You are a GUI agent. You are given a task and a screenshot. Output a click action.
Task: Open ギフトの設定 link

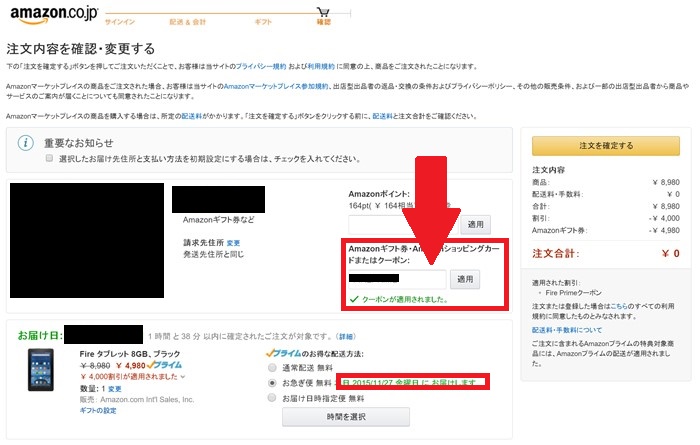(x=98, y=411)
